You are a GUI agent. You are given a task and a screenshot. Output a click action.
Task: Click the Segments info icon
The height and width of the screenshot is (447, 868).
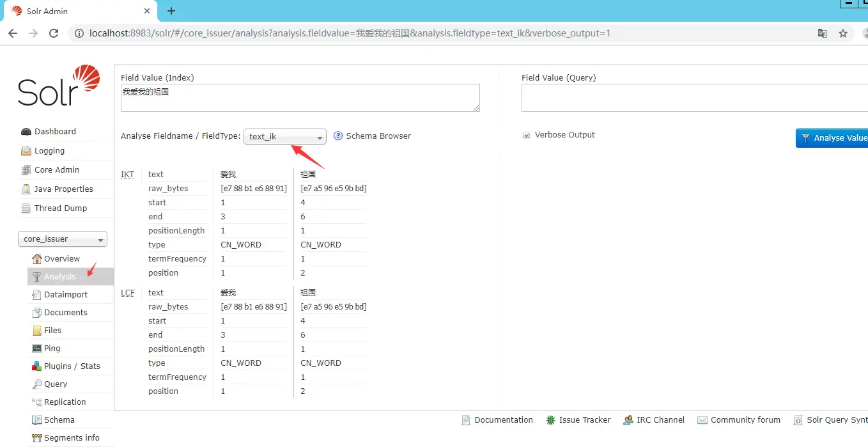click(x=37, y=438)
